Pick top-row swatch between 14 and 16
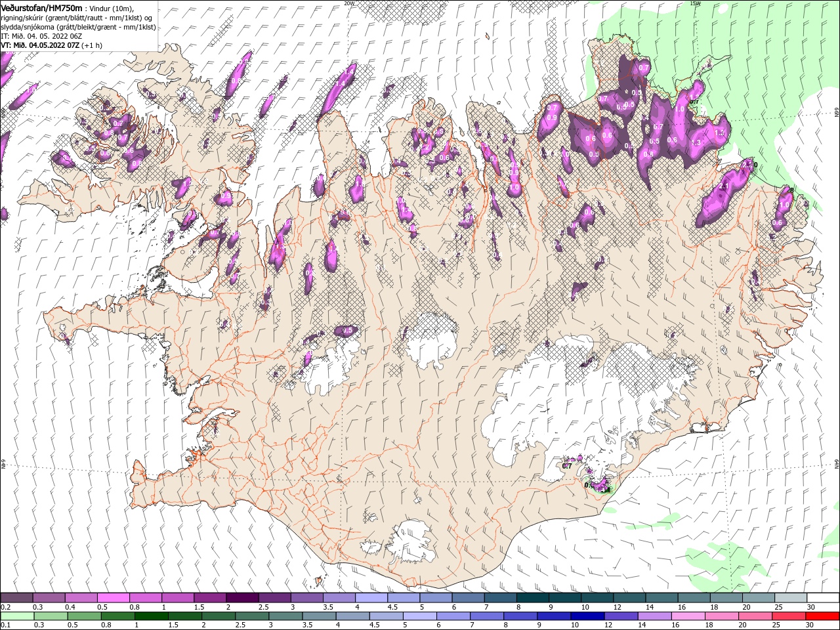The height and width of the screenshot is (630, 840). (x=662, y=597)
